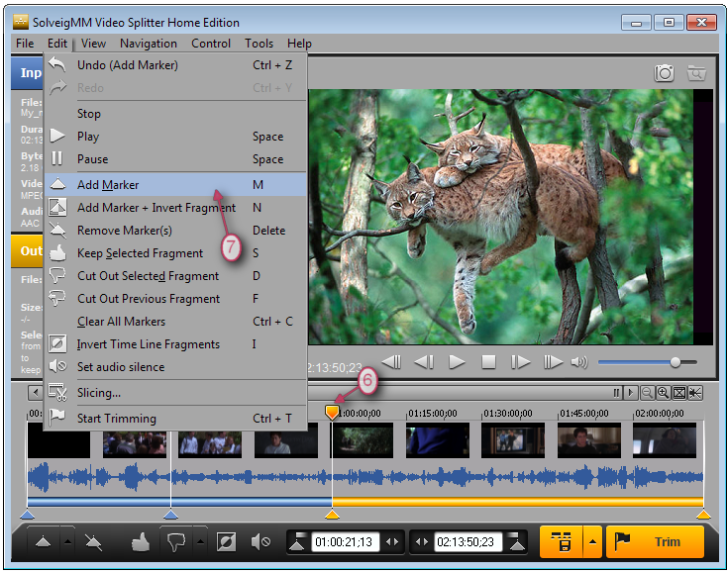Choose Start Trimming menu entry
The image size is (728, 573).
click(x=175, y=418)
